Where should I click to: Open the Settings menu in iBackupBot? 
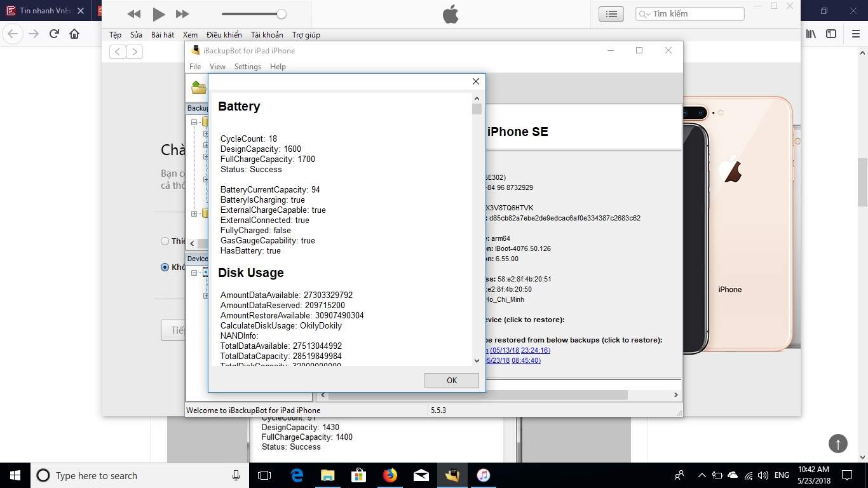[247, 67]
